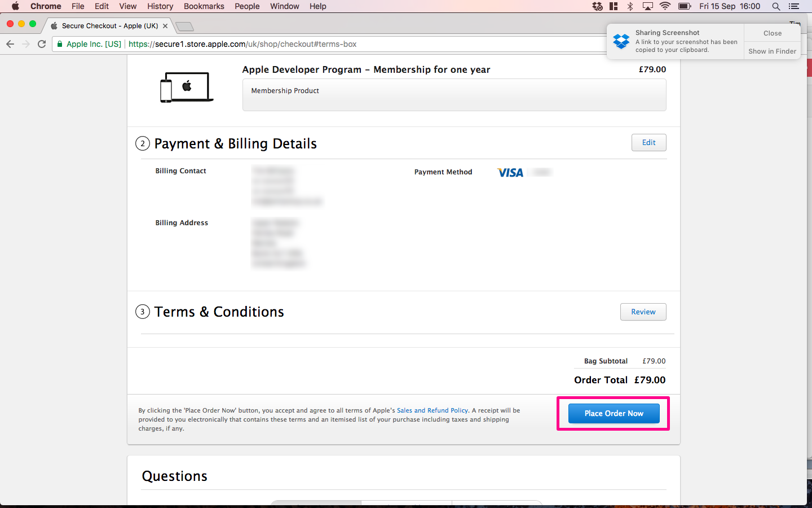The height and width of the screenshot is (508, 812).
Task: Edit Payment & Billing Details
Action: [648, 143]
